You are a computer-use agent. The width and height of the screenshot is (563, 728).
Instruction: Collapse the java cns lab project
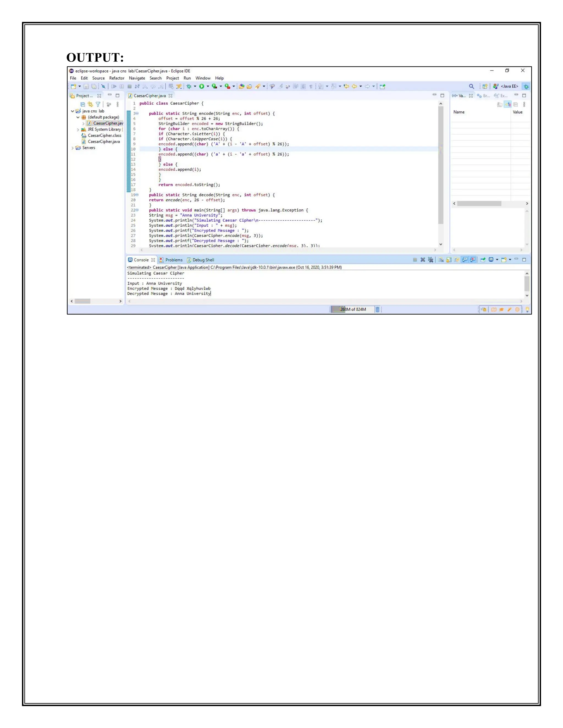click(72, 111)
